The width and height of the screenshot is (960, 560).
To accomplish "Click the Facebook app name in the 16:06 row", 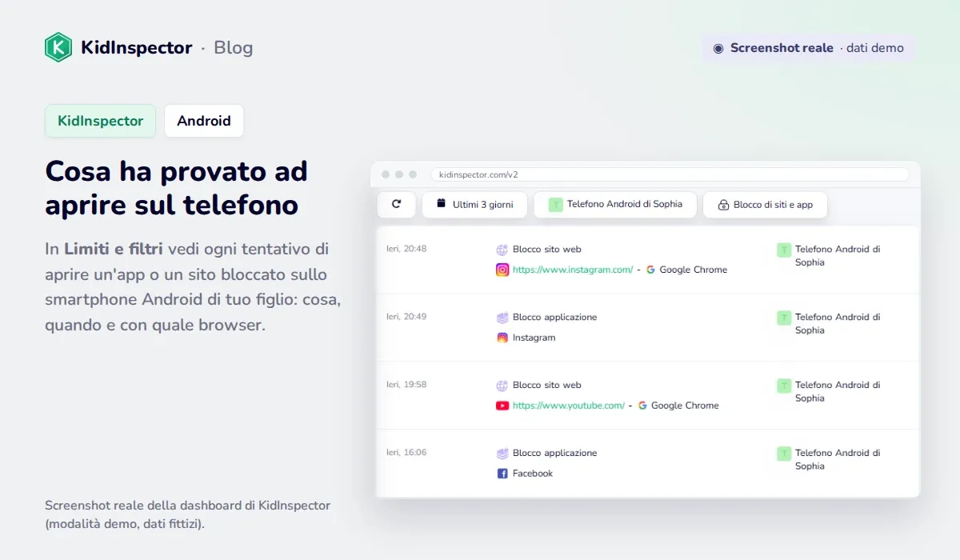I will click(533, 474).
